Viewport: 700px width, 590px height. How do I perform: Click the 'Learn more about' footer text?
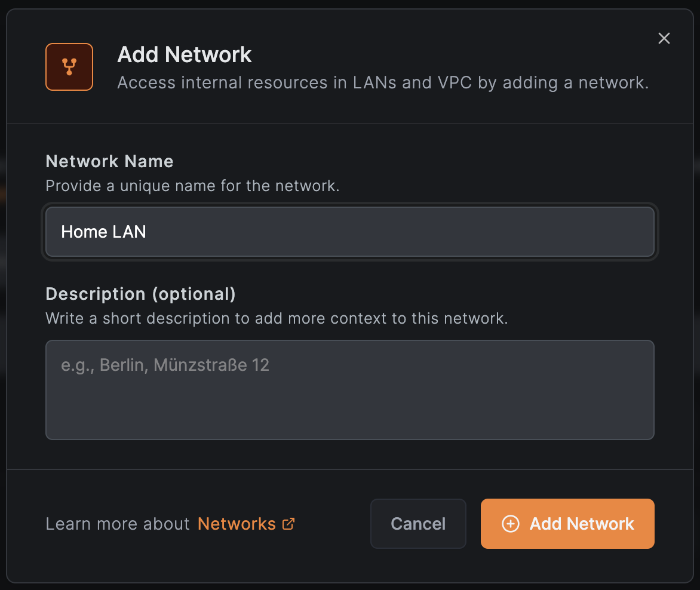[118, 524]
